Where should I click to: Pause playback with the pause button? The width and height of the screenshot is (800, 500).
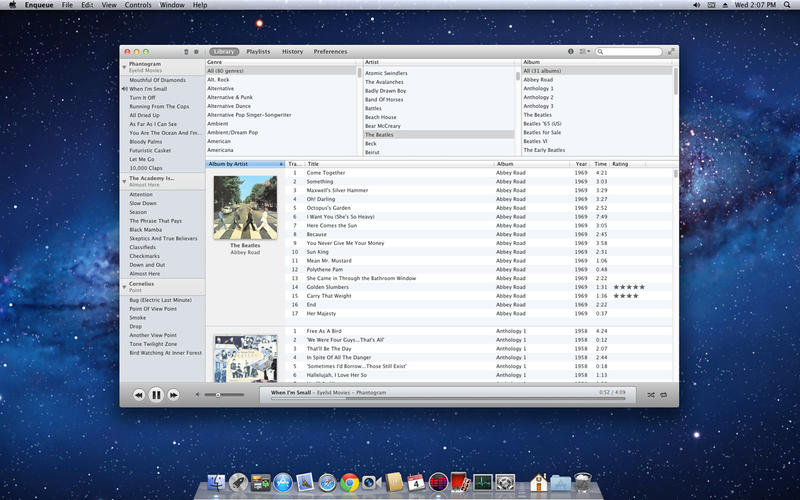[x=156, y=395]
